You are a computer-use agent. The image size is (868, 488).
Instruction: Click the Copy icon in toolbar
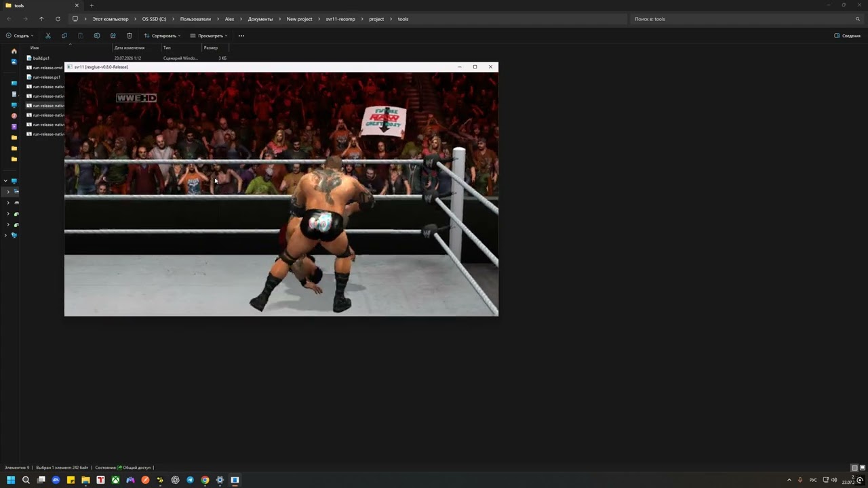[64, 36]
